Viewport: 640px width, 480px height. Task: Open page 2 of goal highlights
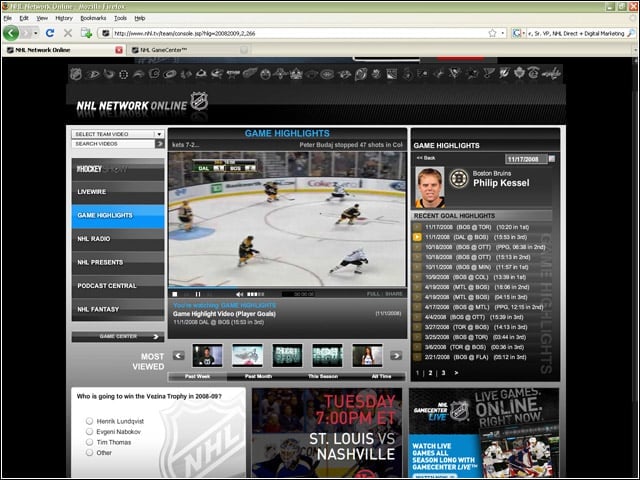[x=430, y=373]
